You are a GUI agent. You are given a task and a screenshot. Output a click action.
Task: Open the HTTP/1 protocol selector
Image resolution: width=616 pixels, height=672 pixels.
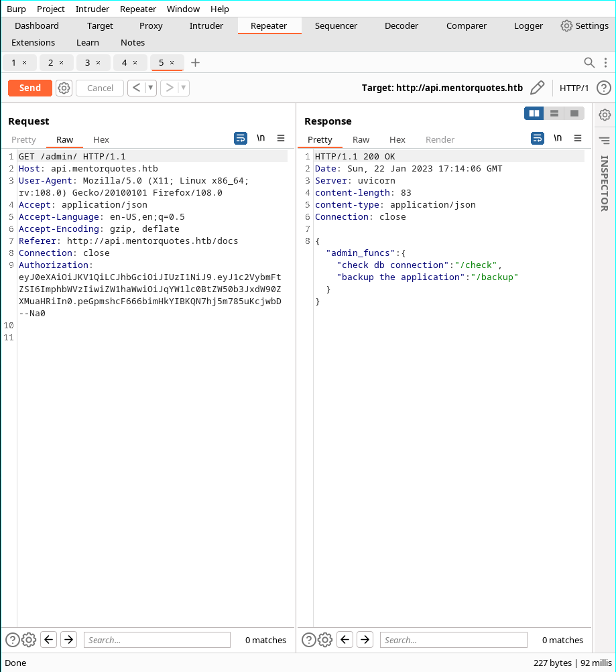(574, 88)
